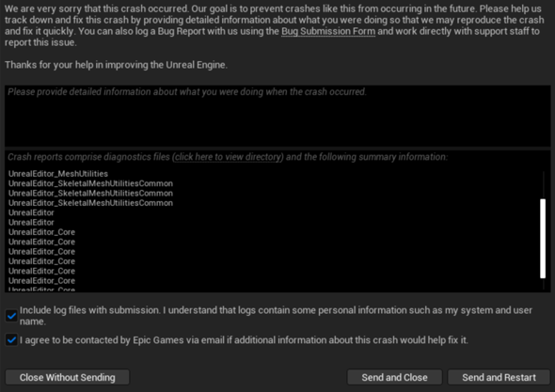The image size is (555, 392).
Task: Uncheck the Include log files checkbox
Action: [x=11, y=316]
